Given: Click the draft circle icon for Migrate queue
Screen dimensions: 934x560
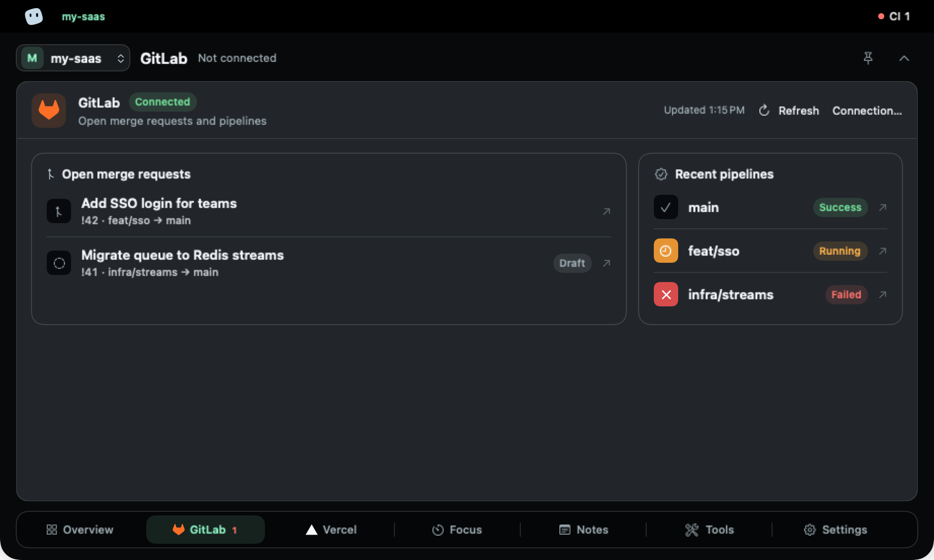Looking at the screenshot, I should 59,263.
